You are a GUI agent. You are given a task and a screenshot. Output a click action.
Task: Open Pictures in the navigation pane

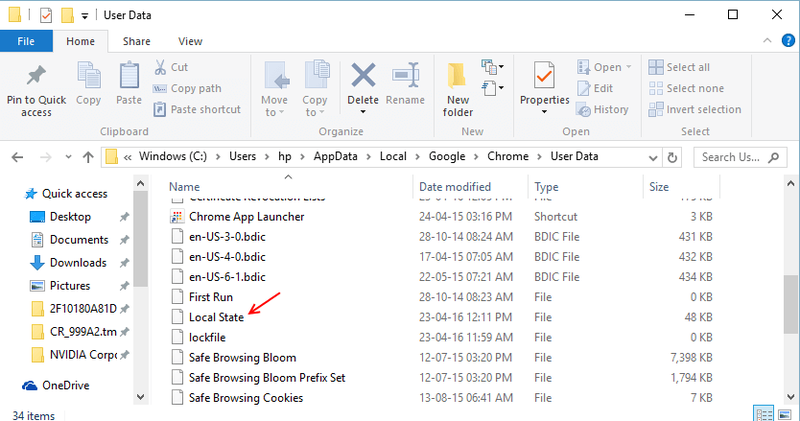(x=69, y=285)
